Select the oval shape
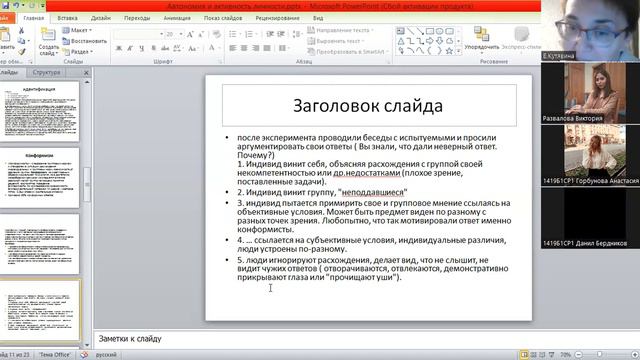The width and height of the screenshot is (640, 360). click(x=440, y=31)
